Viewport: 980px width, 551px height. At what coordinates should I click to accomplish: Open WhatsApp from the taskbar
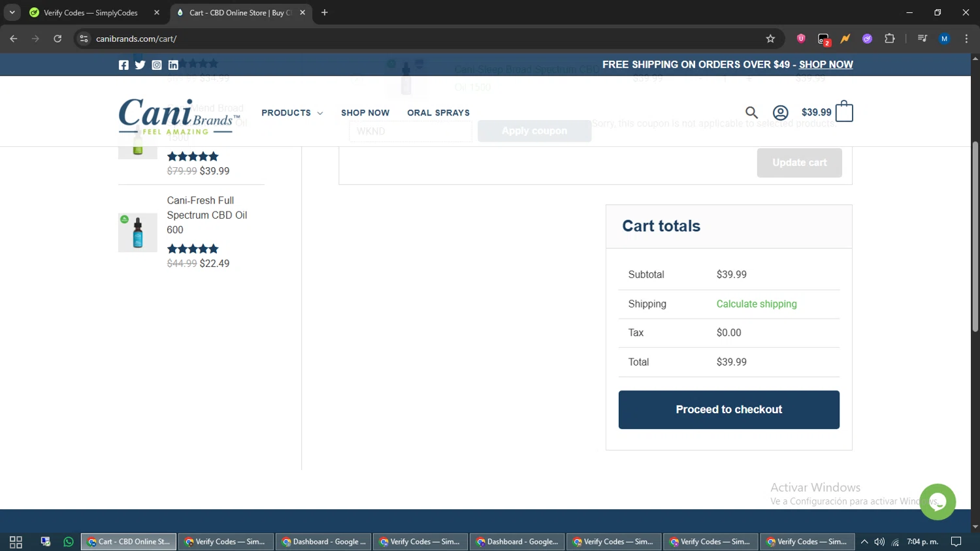[x=69, y=542]
